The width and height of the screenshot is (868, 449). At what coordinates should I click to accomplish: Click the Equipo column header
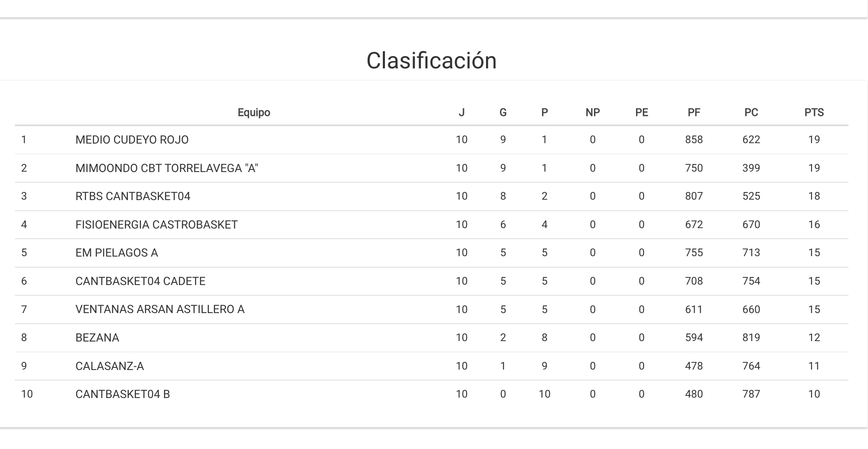pyautogui.click(x=254, y=113)
